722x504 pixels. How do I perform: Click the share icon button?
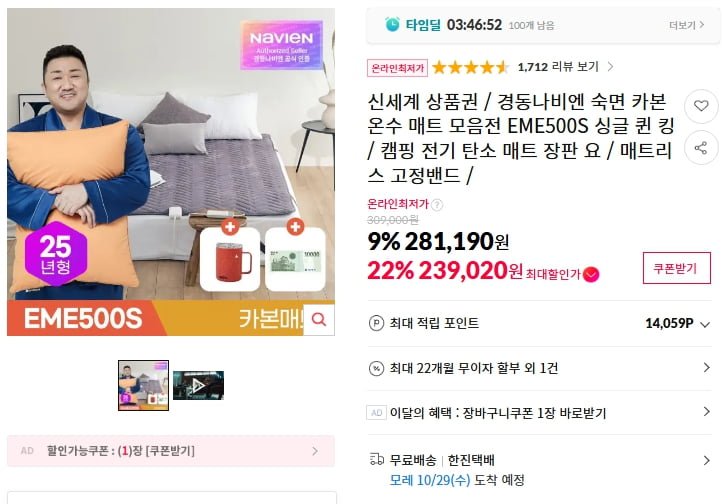pos(701,148)
